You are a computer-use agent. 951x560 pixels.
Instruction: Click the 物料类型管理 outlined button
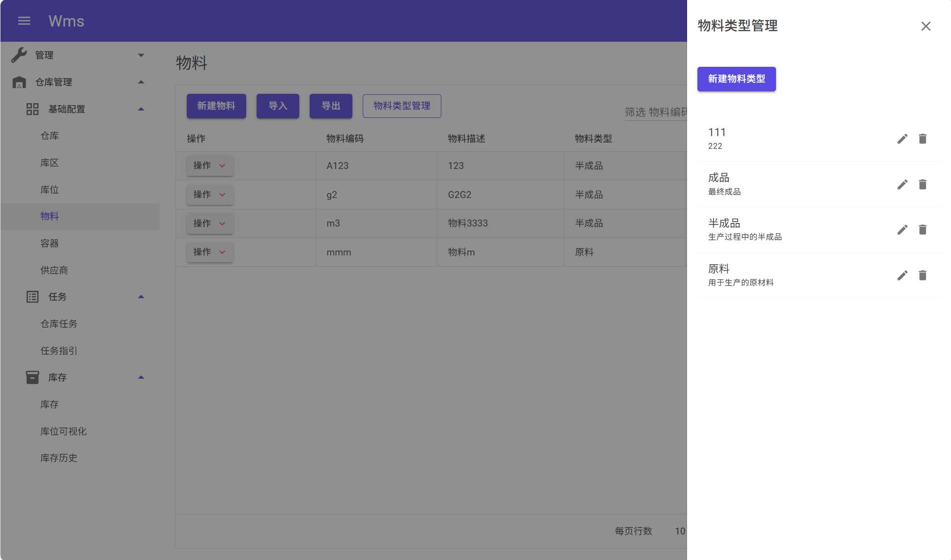tap(402, 106)
